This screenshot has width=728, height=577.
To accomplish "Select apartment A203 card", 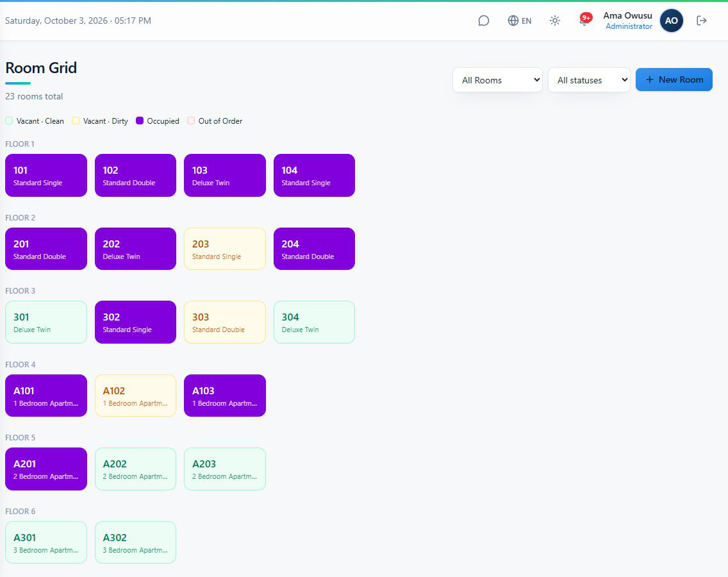I will (225, 469).
